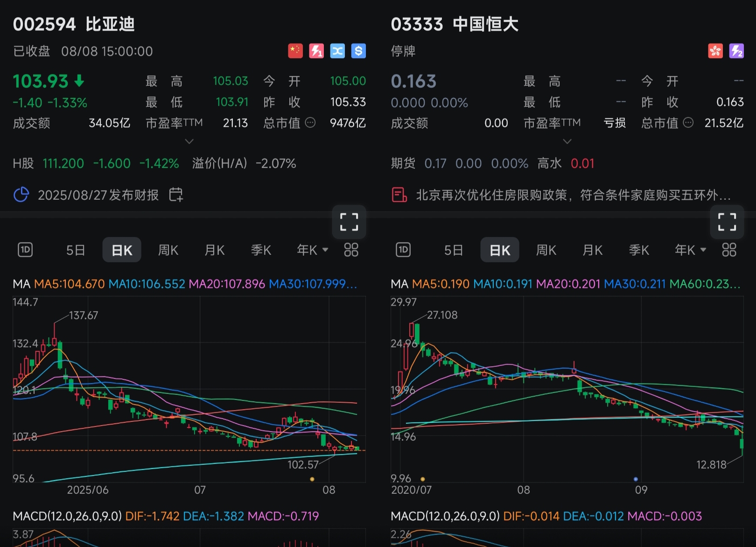Click the 03333 中国恒大 stock title

pos(455,24)
